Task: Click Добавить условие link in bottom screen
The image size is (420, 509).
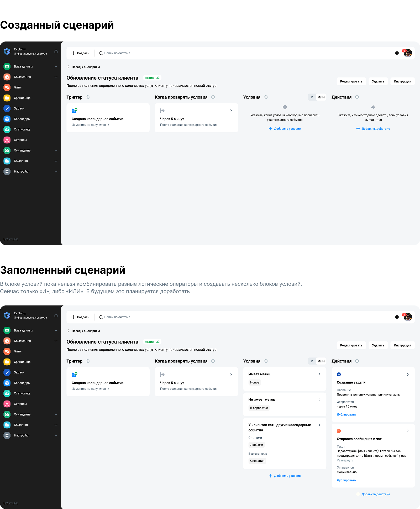Action: [x=285, y=476]
